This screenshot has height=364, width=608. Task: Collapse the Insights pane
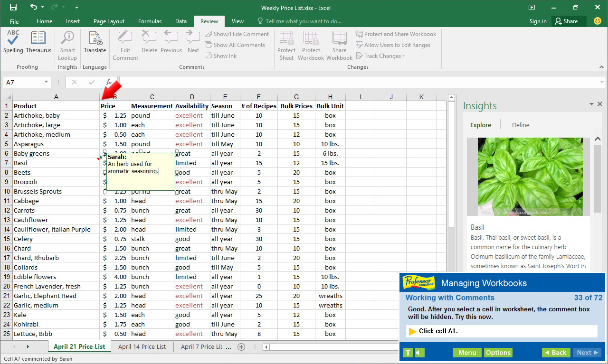point(591,103)
